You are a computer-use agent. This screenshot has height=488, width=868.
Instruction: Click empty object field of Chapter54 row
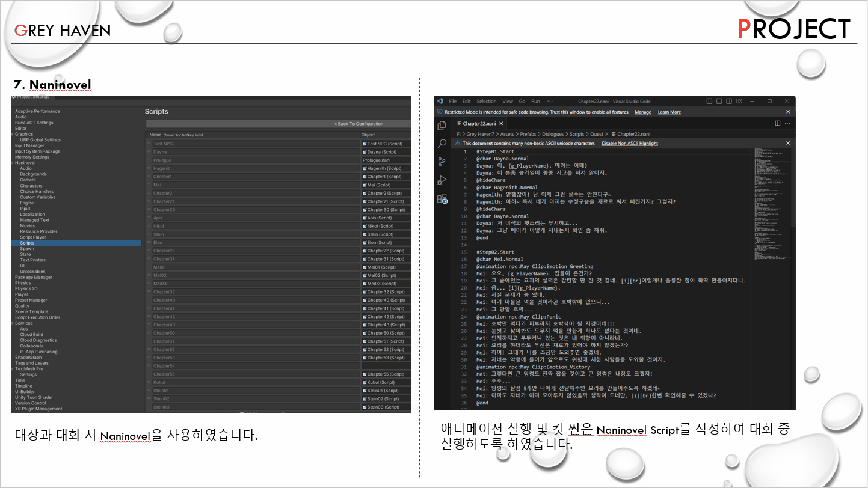click(x=386, y=366)
